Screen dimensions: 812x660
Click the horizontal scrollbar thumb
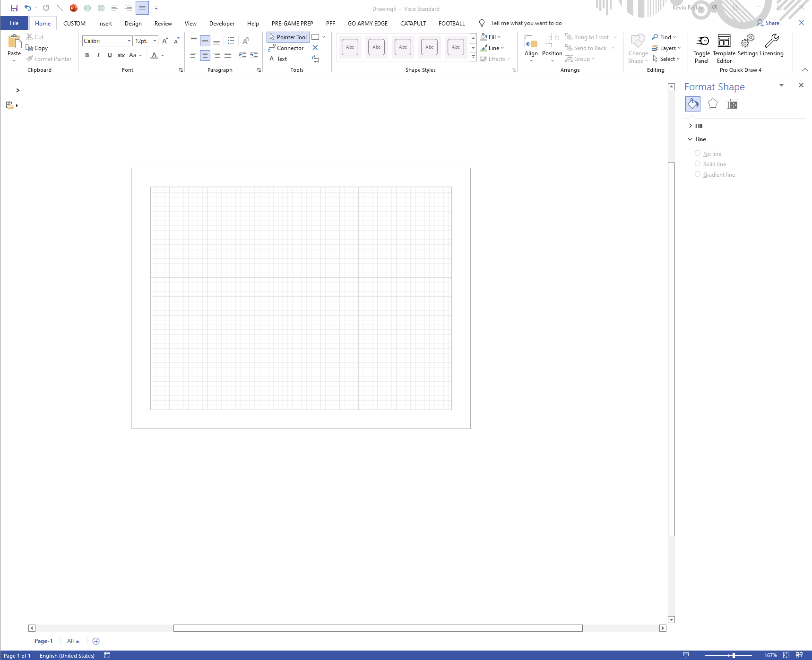coord(378,628)
